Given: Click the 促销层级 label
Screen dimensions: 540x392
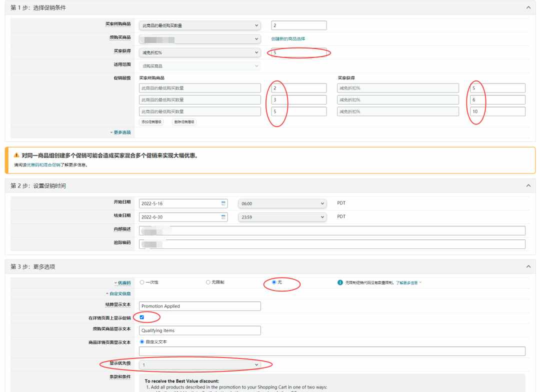Looking at the screenshot, I should [122, 78].
